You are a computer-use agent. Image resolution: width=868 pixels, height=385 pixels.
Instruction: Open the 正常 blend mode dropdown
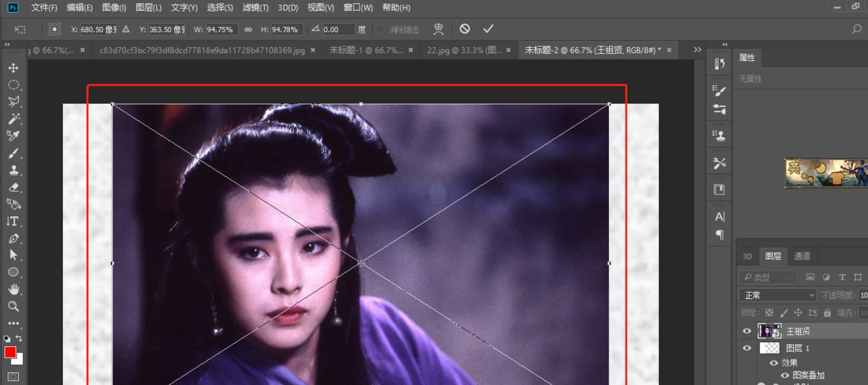[x=778, y=295]
